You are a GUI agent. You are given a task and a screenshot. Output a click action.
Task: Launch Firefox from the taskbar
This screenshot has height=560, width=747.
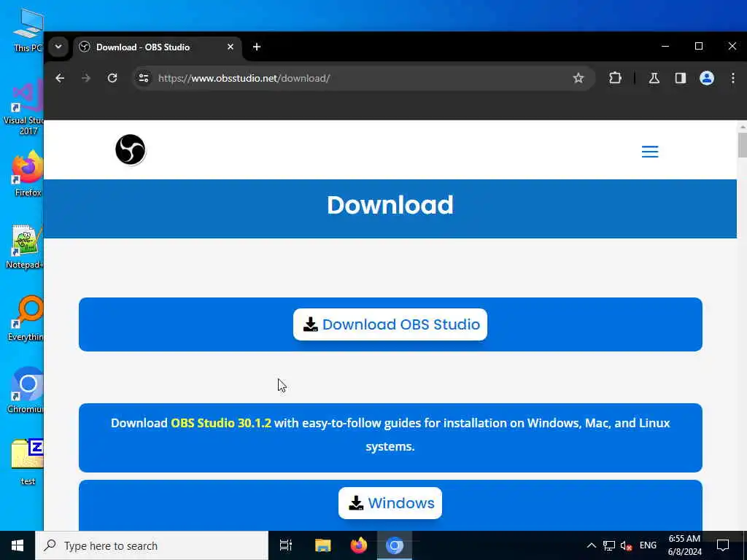pyautogui.click(x=359, y=545)
